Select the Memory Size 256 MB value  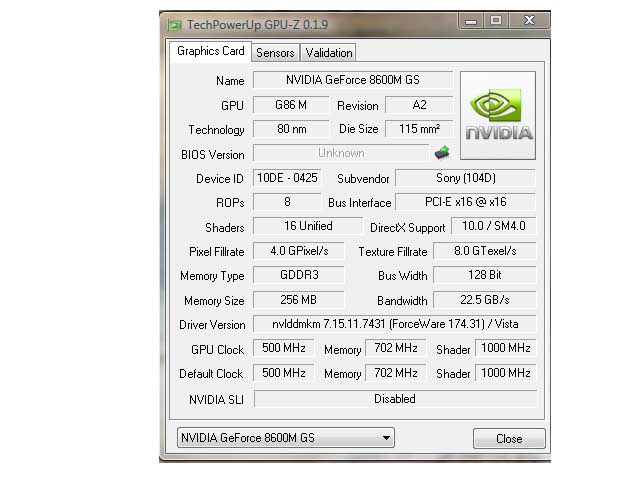(x=299, y=300)
